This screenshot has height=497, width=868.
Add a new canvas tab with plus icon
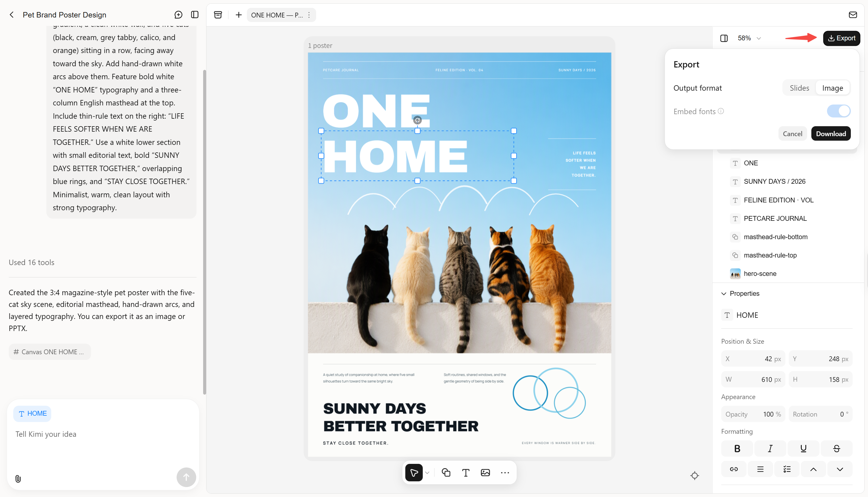coord(239,15)
